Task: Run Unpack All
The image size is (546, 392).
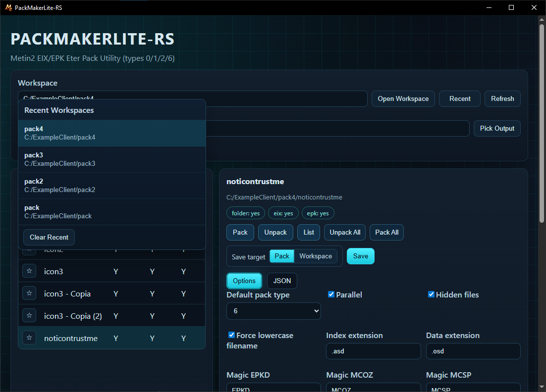Action: [x=345, y=232]
